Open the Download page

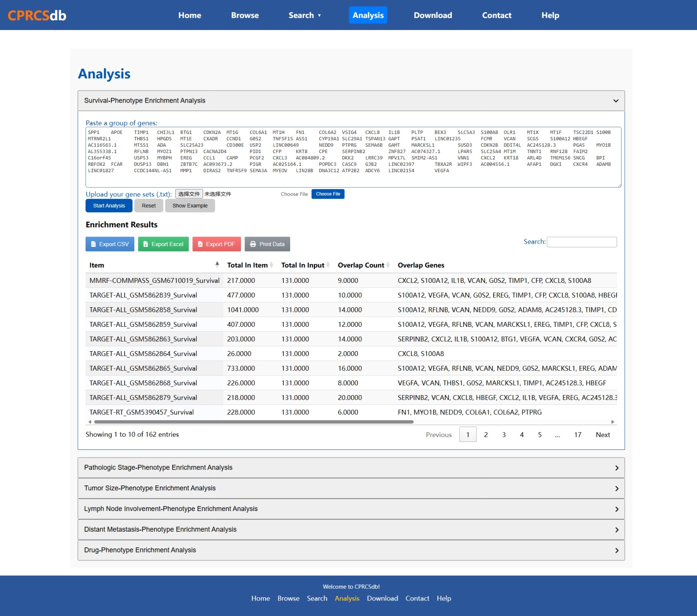click(x=432, y=15)
